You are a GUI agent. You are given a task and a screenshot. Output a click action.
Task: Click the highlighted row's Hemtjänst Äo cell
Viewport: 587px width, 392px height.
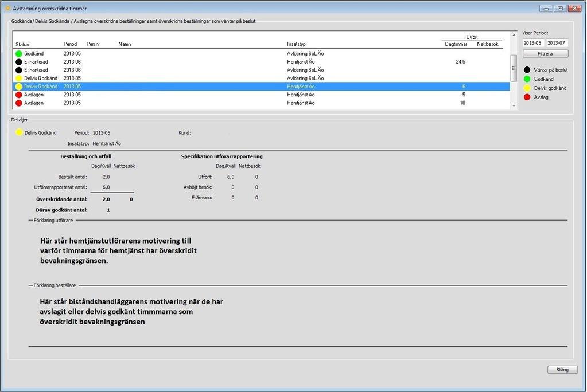(x=301, y=87)
